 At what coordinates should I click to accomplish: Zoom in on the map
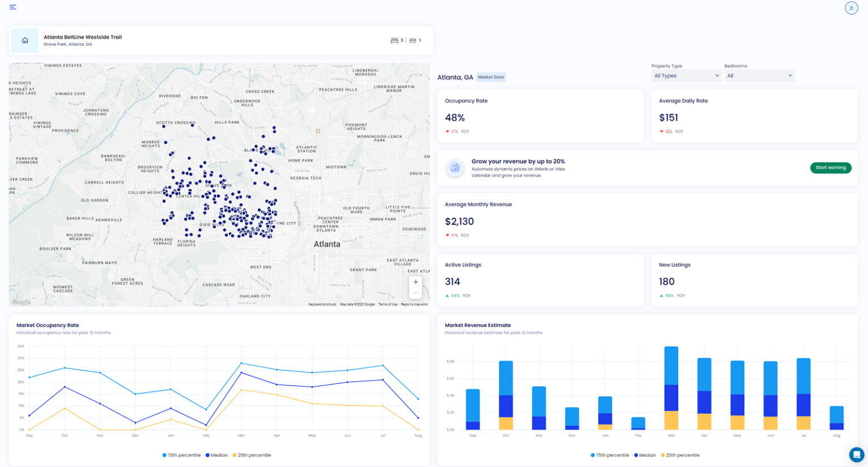click(x=415, y=282)
